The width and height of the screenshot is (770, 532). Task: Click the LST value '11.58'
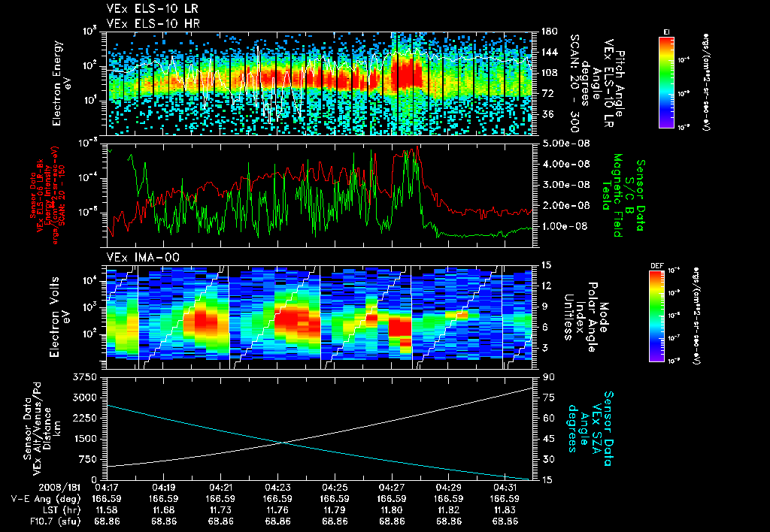(107, 510)
